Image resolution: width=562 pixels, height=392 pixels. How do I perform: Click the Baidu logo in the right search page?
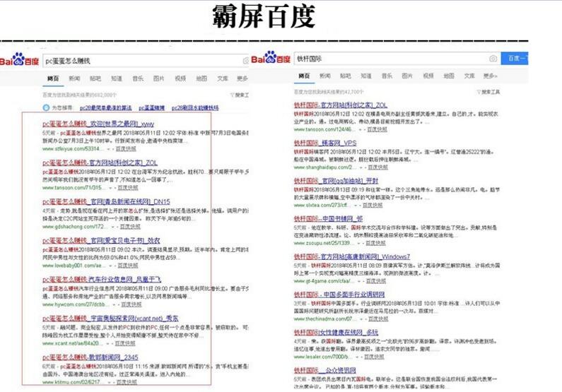point(271,58)
